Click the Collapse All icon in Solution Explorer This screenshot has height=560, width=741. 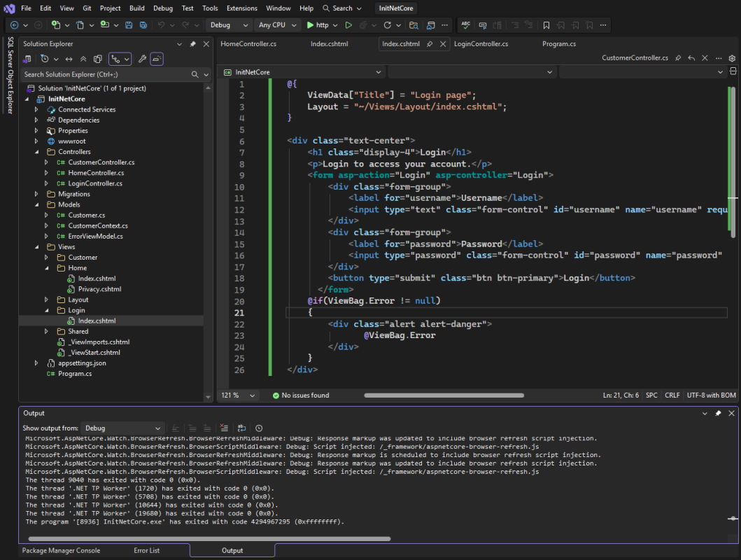[x=83, y=59]
